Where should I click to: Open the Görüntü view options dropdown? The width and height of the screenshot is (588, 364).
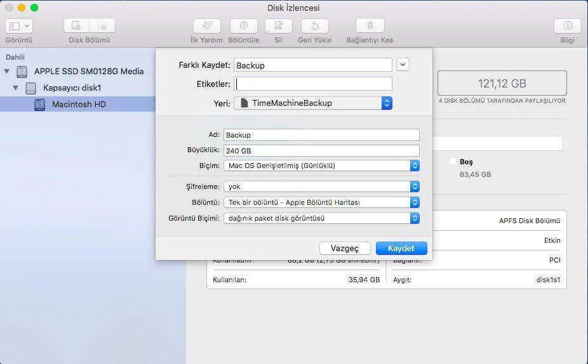click(x=19, y=26)
